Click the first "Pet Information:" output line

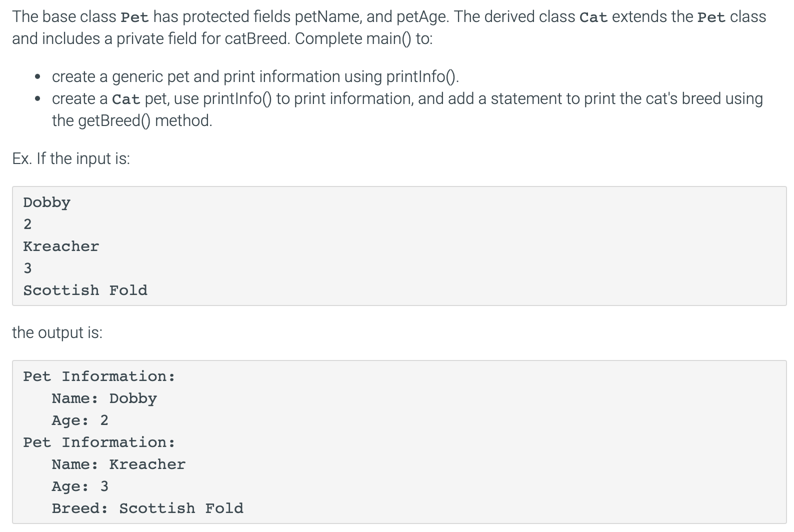[x=99, y=376]
